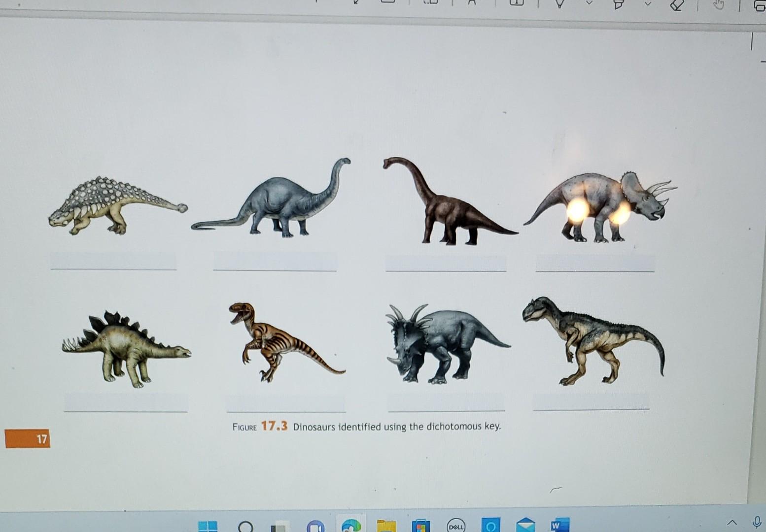Screen dimensions: 766x532
Task: Open the Cortana app on taskbar
Action: (490, 526)
